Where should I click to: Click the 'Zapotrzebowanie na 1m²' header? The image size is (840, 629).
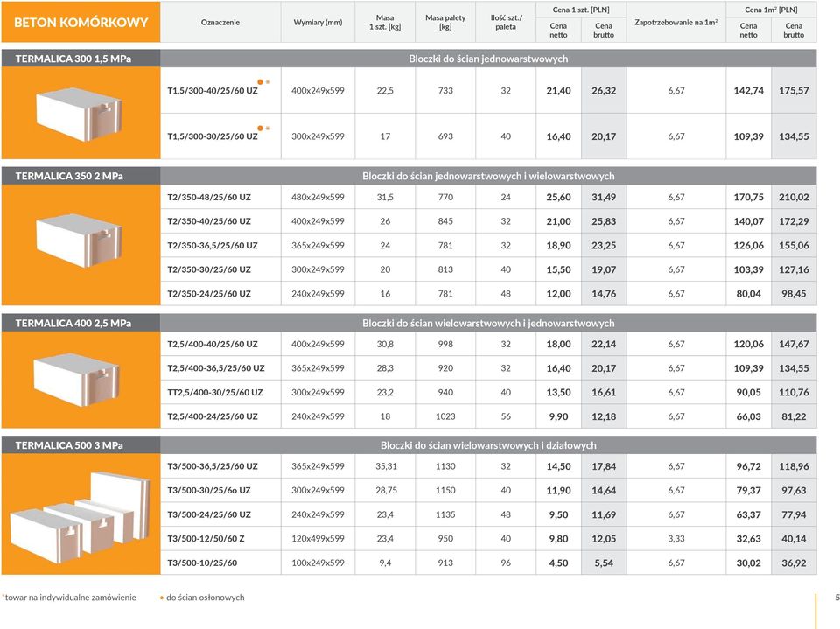(676, 23)
